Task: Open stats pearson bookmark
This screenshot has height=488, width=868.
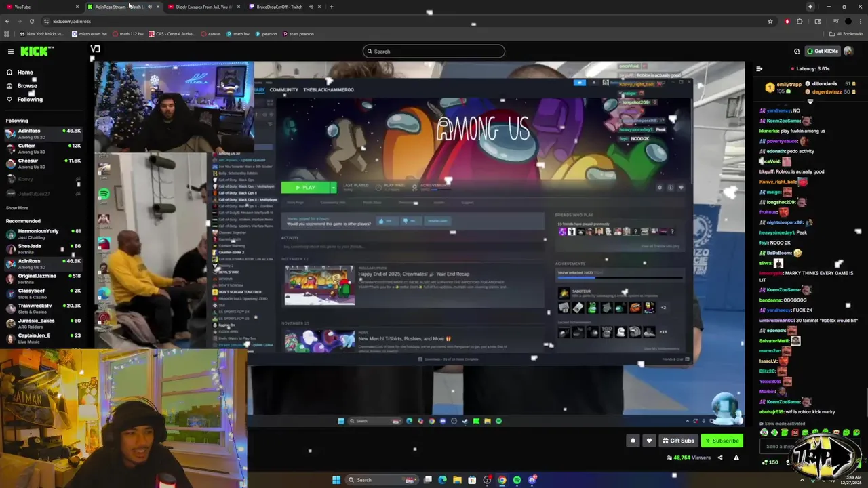Action: click(x=298, y=33)
